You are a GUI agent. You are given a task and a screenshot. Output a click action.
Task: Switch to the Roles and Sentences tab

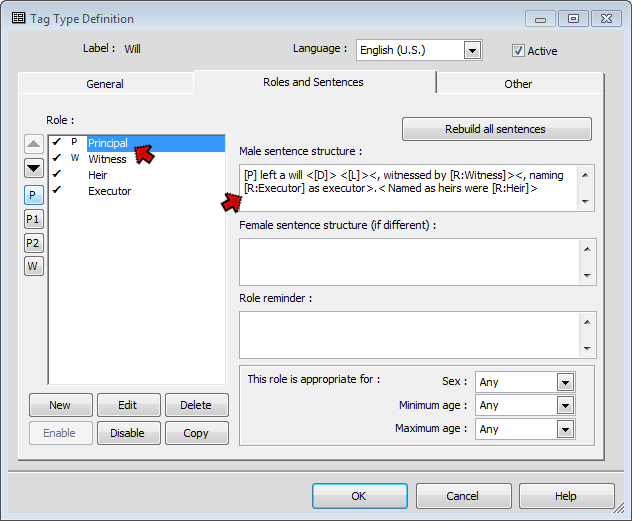point(314,82)
